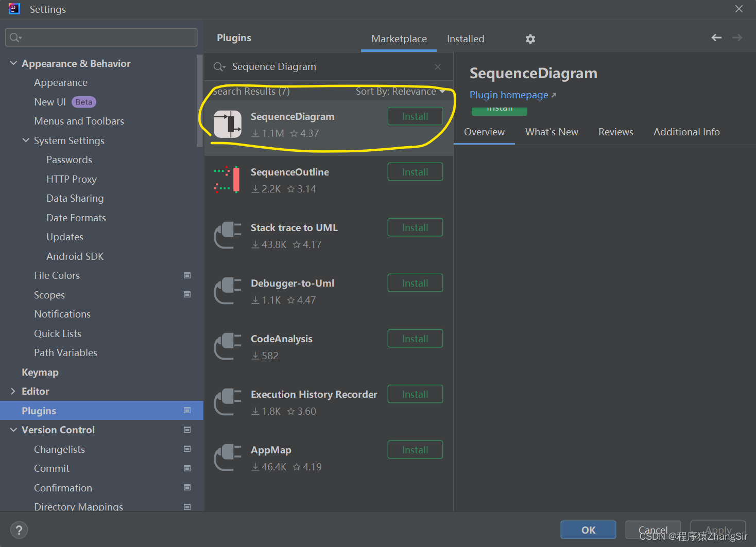756x547 pixels.
Task: Select Directory Mappings under Version Control
Action: point(78,506)
